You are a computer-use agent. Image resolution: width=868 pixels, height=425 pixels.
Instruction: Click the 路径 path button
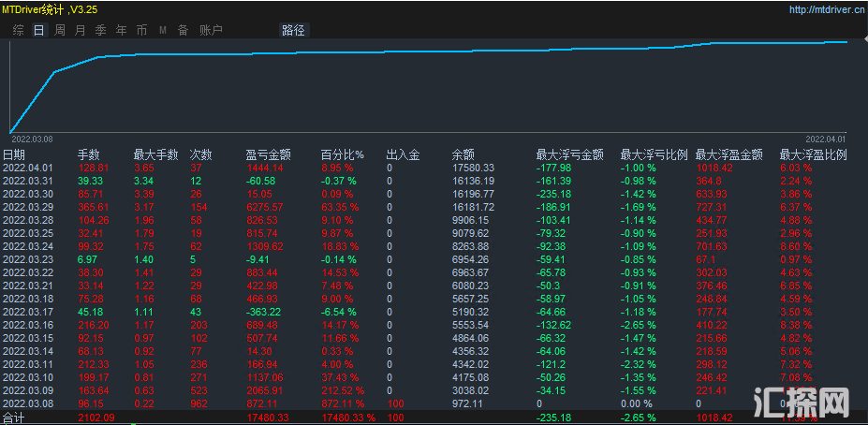(293, 31)
